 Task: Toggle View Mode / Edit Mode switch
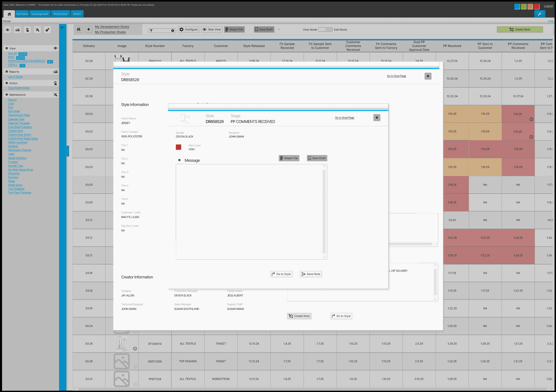pos(325,30)
